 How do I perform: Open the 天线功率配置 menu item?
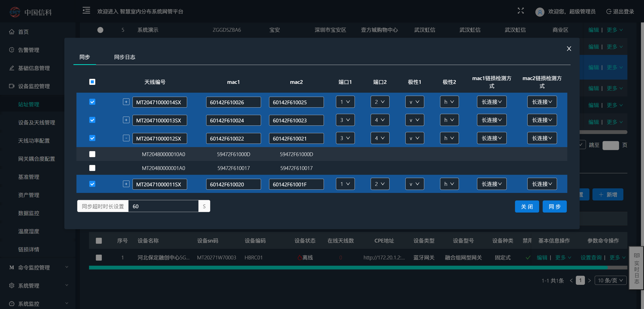tap(34, 141)
